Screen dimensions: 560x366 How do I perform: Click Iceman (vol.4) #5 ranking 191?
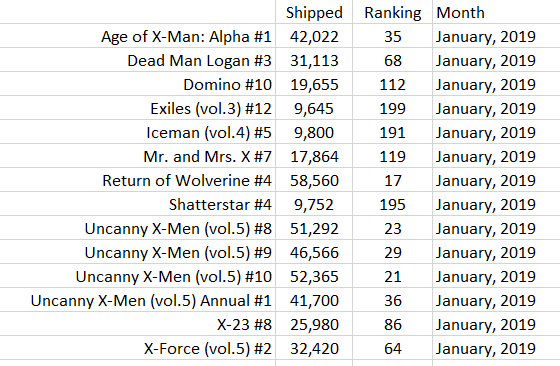(x=392, y=132)
